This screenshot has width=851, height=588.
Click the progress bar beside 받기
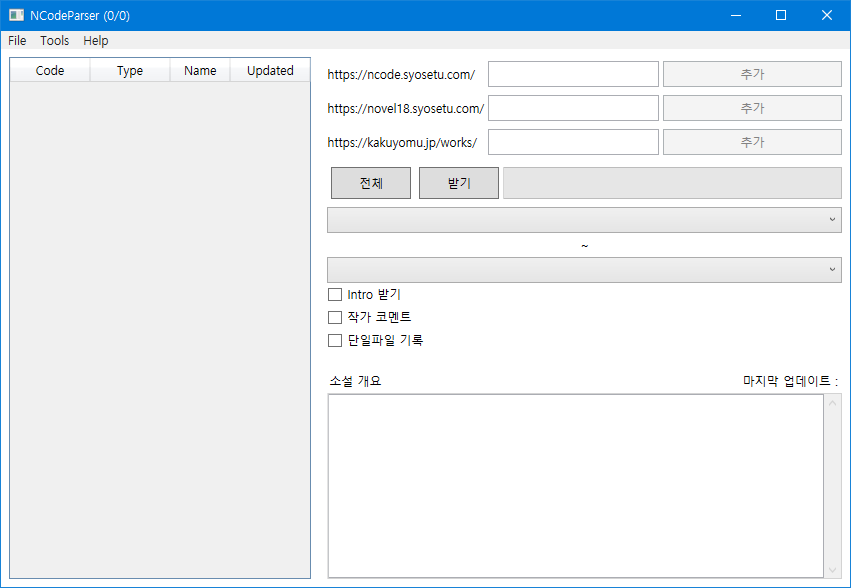point(672,183)
